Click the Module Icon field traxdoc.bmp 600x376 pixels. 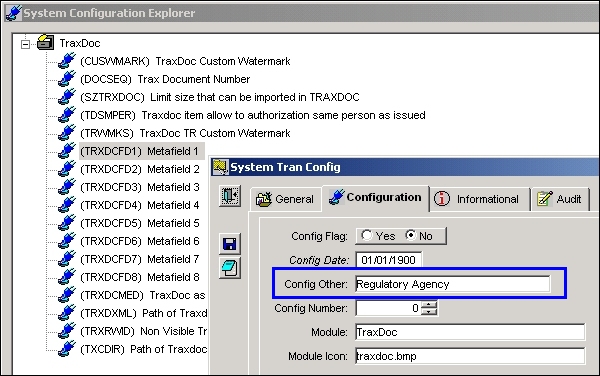(470, 356)
